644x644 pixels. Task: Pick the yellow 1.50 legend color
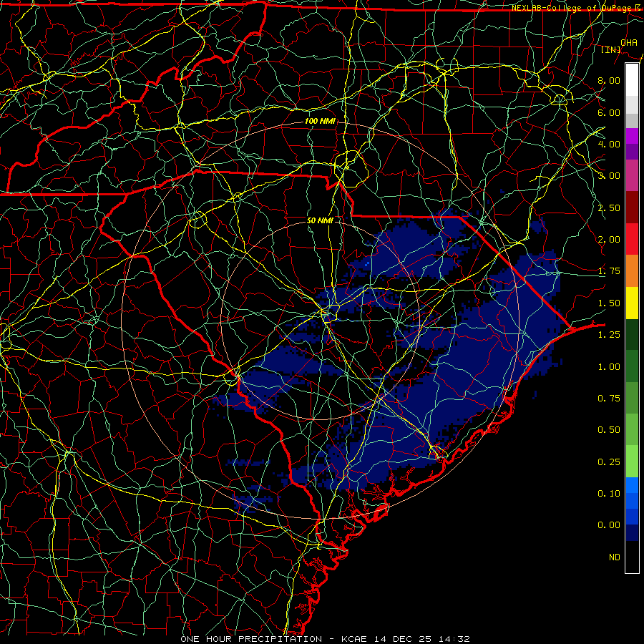click(632, 303)
